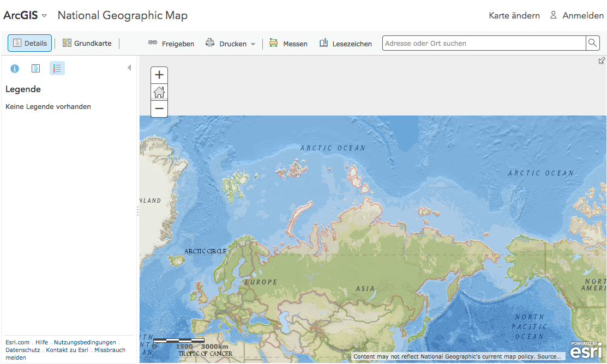Click the zoom in plus button
The height and width of the screenshot is (364, 607).
159,75
